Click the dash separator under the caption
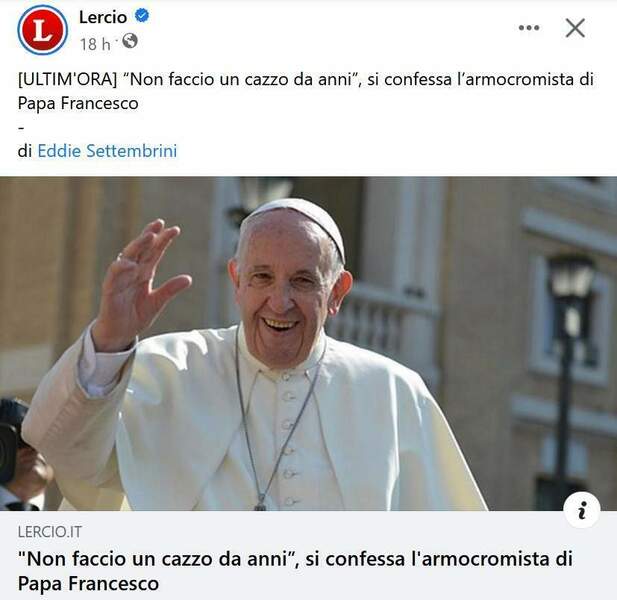The height and width of the screenshot is (600, 617). coord(21,127)
